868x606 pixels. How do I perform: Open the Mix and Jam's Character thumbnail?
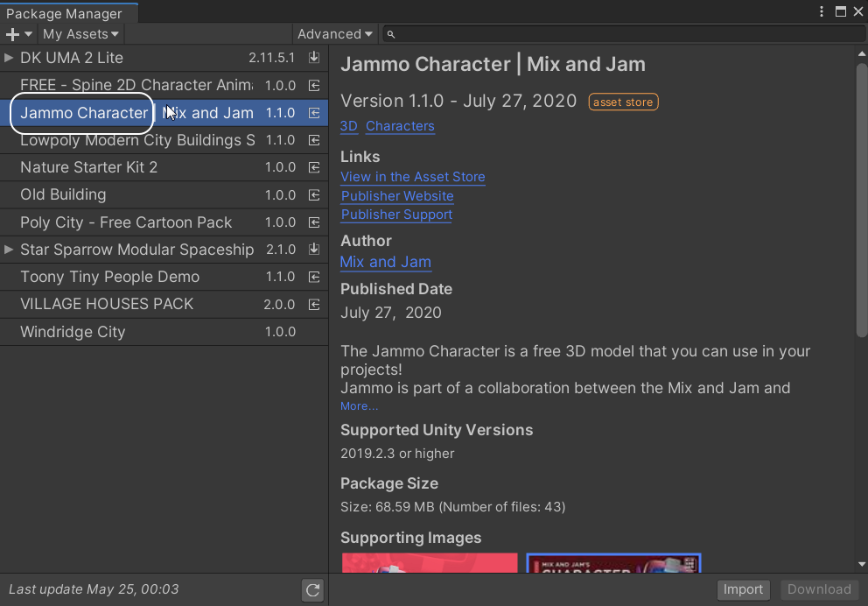[x=613, y=562]
